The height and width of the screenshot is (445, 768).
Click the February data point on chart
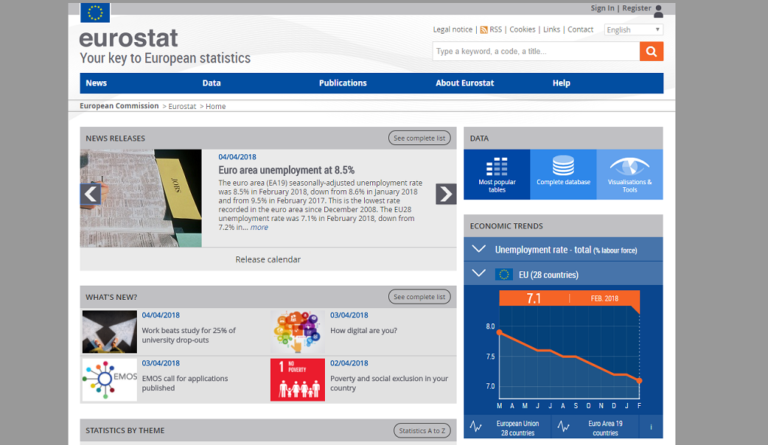639,380
